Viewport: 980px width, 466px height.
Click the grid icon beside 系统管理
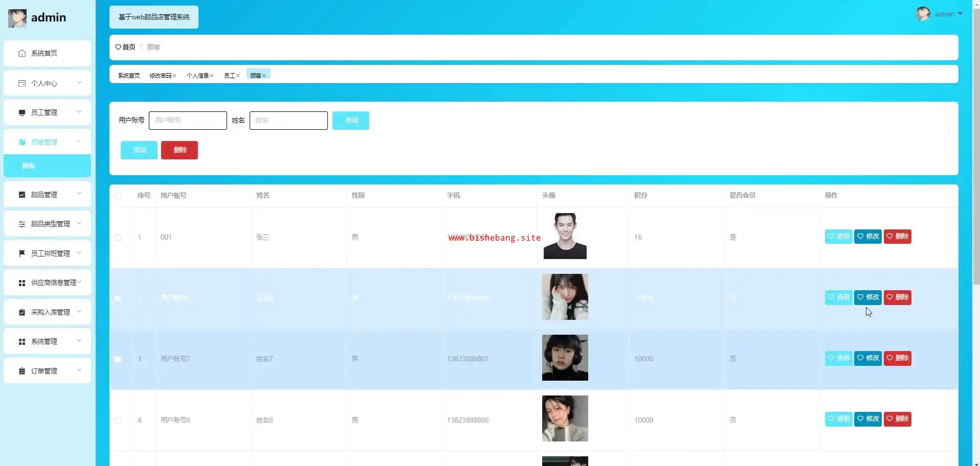click(x=21, y=341)
